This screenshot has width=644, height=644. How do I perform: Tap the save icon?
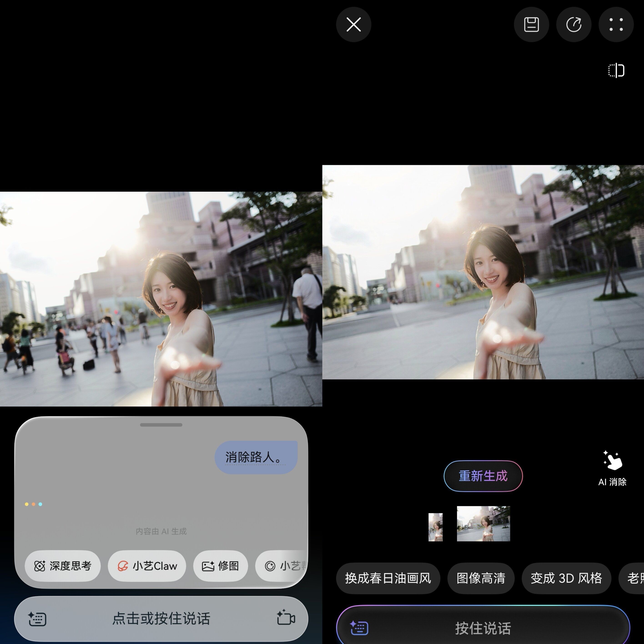click(x=531, y=24)
